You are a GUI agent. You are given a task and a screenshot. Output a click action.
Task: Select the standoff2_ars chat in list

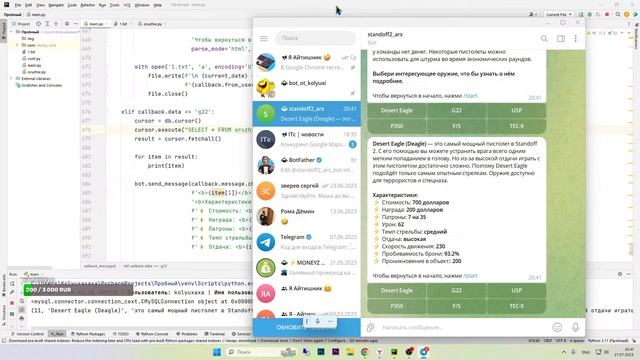[x=307, y=114]
